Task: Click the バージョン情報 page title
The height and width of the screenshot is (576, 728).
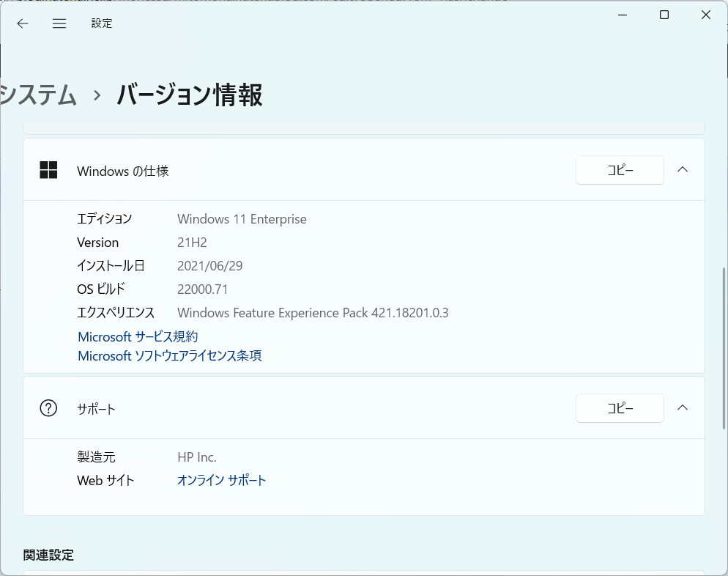Action: point(190,95)
